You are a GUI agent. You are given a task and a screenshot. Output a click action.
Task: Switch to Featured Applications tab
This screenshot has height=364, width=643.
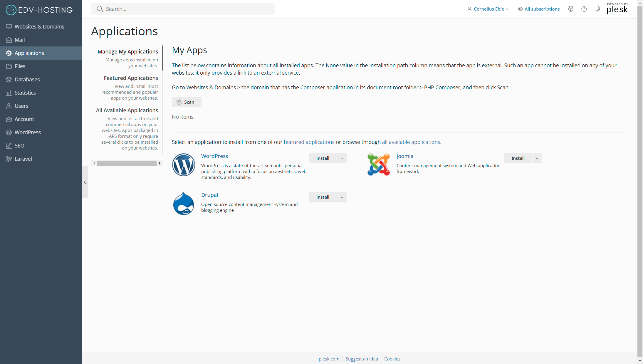point(131,78)
